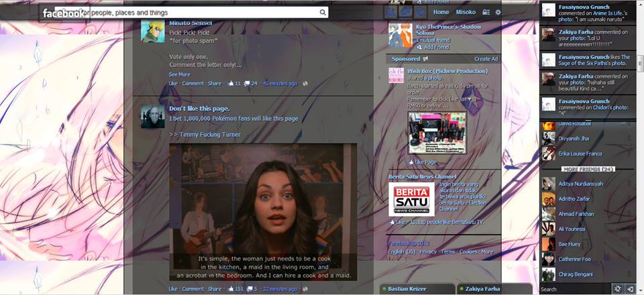This screenshot has height=295, width=644.
Task: Share the post with 151 likes
Action: (x=215, y=289)
